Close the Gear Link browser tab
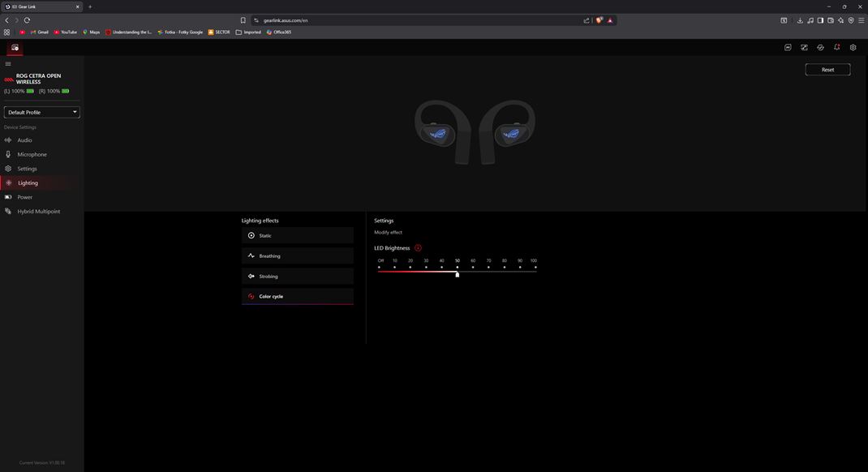 [x=78, y=6]
